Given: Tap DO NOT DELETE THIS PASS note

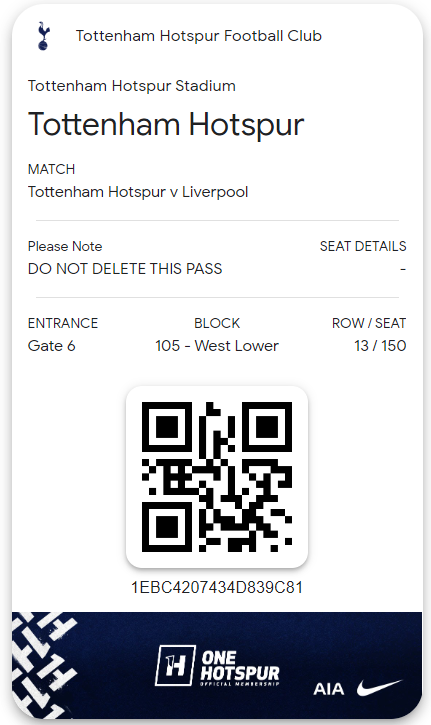Looking at the screenshot, I should [125, 269].
